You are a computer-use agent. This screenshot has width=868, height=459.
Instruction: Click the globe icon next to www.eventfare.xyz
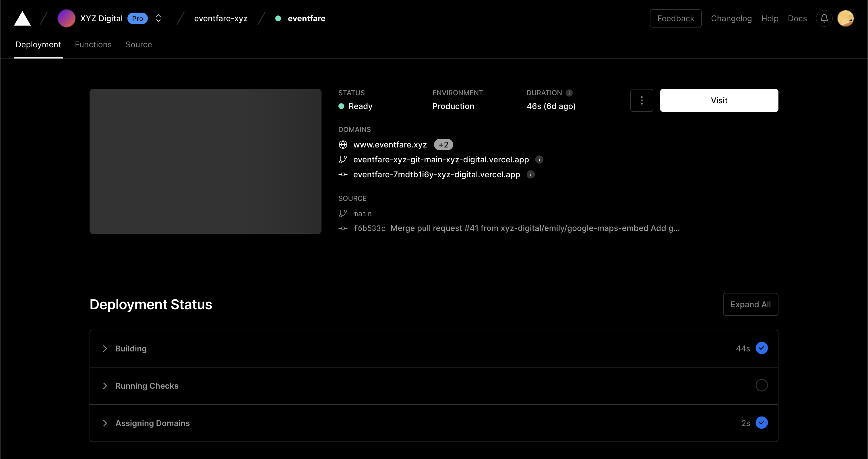343,145
